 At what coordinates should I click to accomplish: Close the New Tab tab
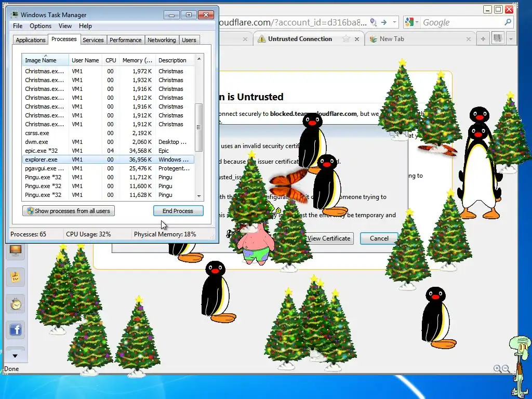coord(469,39)
